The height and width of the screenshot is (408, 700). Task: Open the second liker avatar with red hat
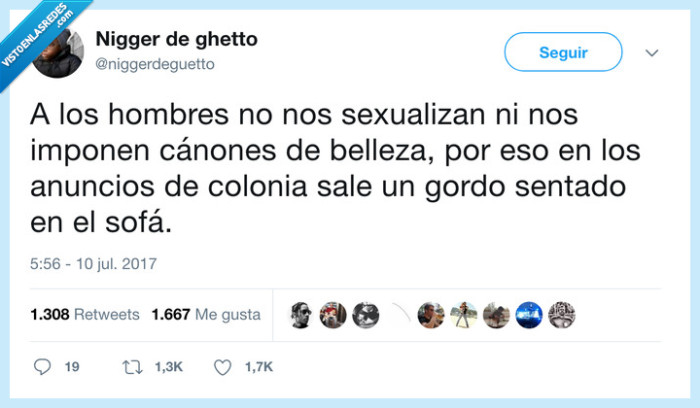coord(333,315)
